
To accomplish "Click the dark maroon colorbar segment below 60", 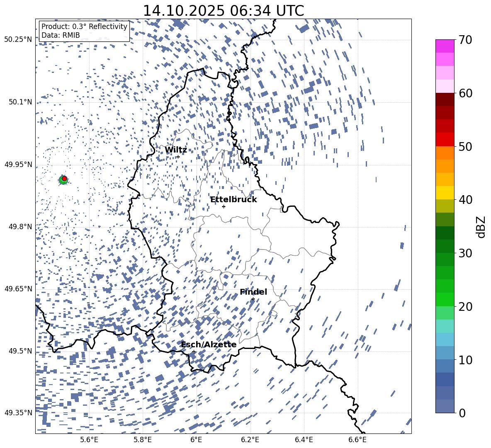I will [445, 99].
